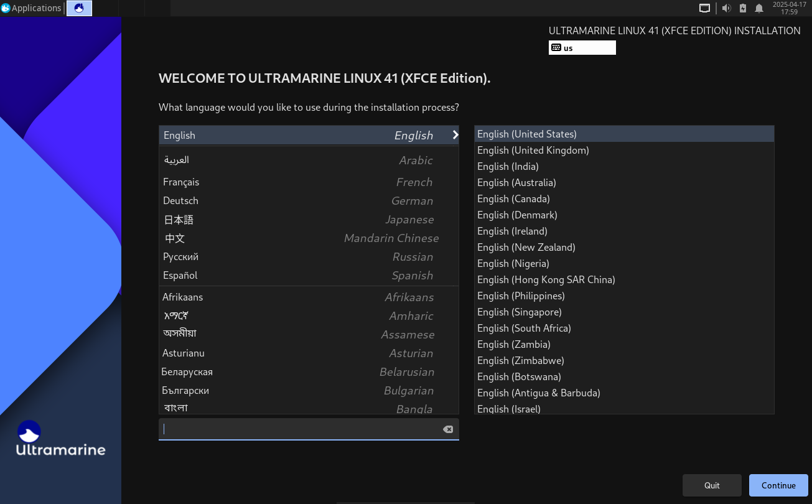
Task: Choose English (Israel) locale
Action: 624,408
